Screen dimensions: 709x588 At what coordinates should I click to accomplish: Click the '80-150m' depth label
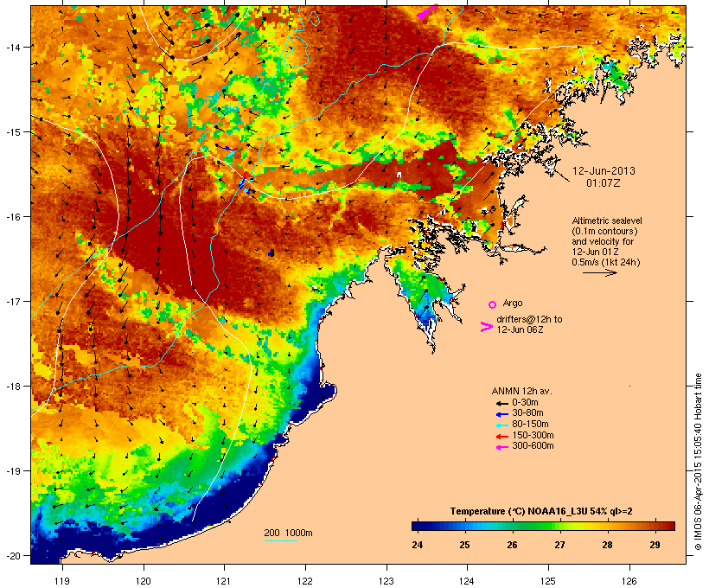click(530, 425)
